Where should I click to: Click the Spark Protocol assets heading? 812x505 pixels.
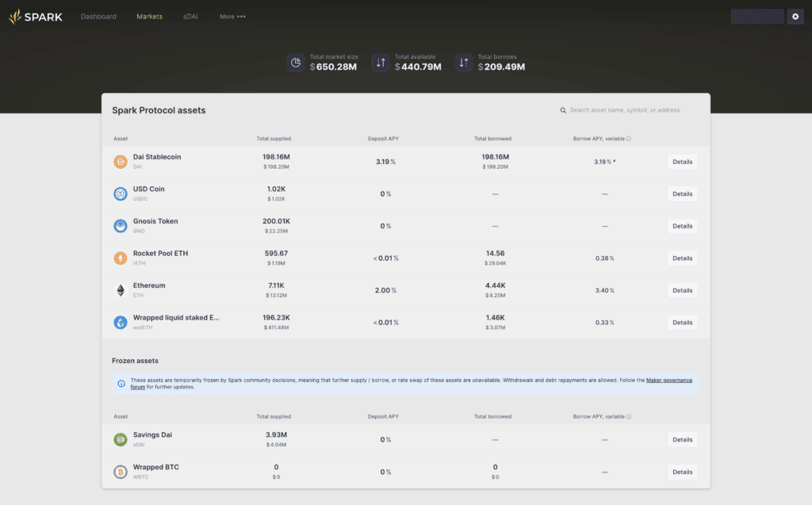pyautogui.click(x=159, y=110)
